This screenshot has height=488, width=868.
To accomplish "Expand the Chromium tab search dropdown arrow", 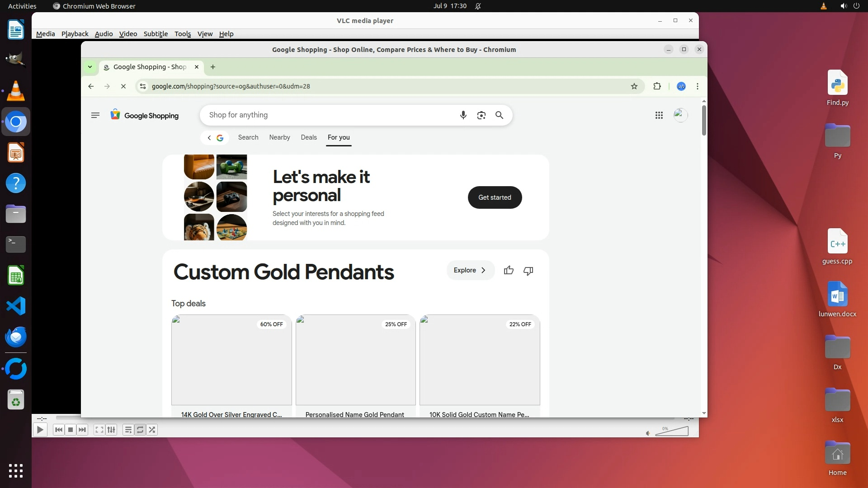I will click(90, 67).
